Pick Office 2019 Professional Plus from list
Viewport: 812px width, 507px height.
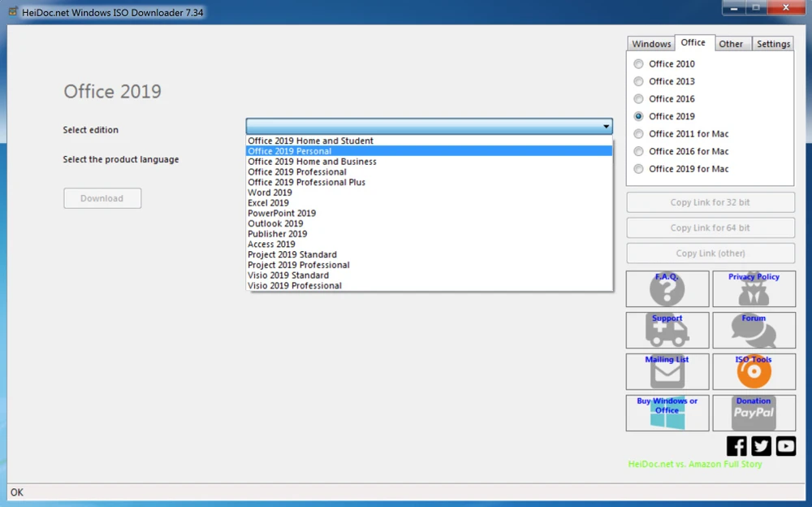pos(307,183)
